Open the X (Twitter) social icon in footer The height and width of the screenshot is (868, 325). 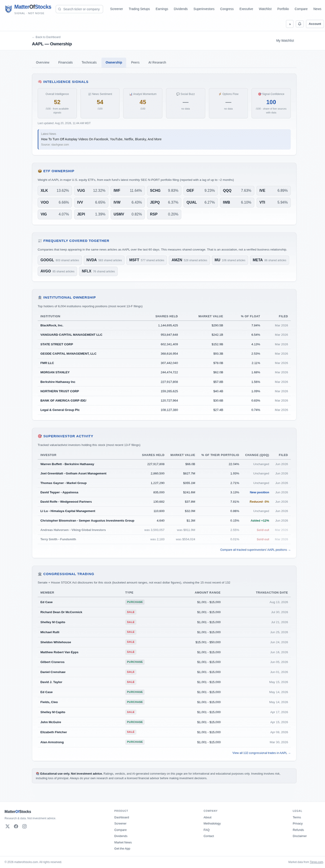point(8,826)
